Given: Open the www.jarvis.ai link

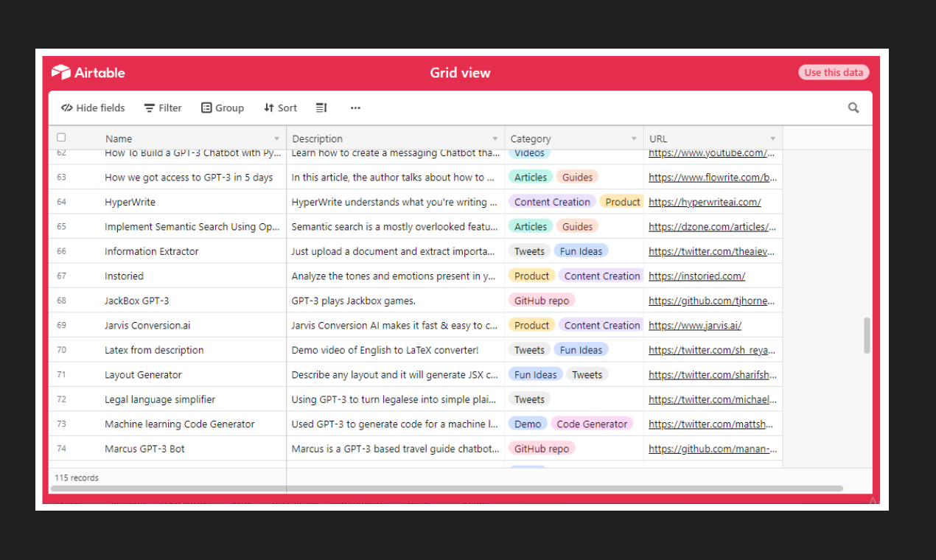Looking at the screenshot, I should (695, 325).
